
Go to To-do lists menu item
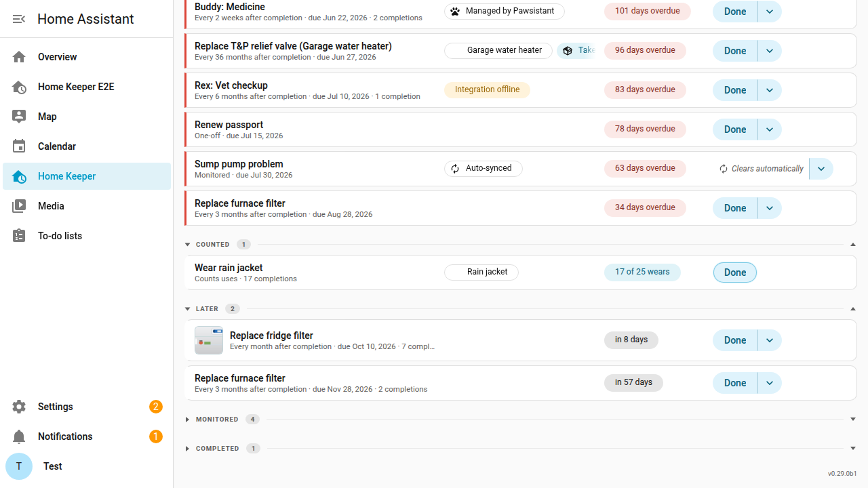[x=87, y=236]
